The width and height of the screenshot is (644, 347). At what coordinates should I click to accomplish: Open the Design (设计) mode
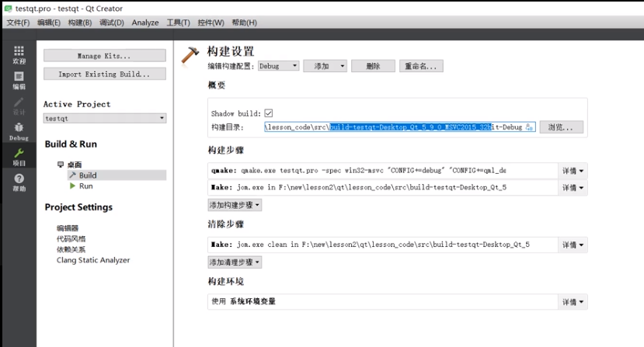19,106
